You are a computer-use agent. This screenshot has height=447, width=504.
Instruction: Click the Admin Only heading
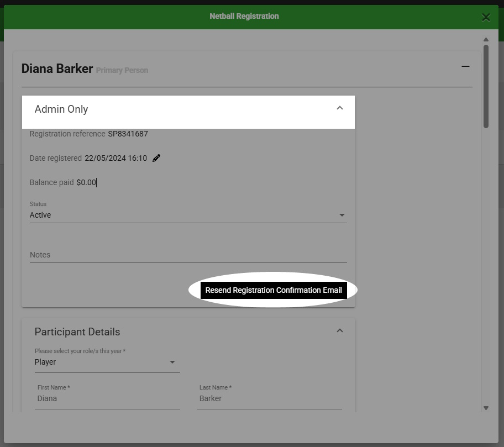61,109
